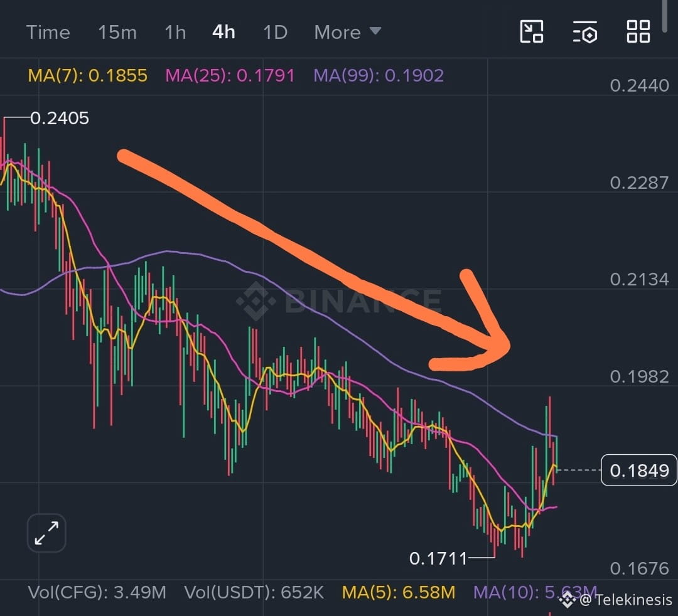Click the 0.2440 price axis label
678x616 pixels.
640,85
